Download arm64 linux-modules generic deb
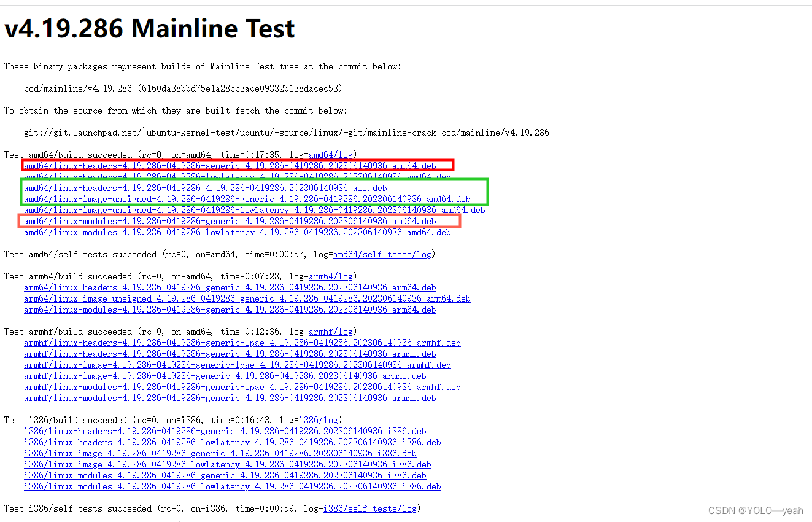The width and height of the screenshot is (812, 522). [x=230, y=310]
